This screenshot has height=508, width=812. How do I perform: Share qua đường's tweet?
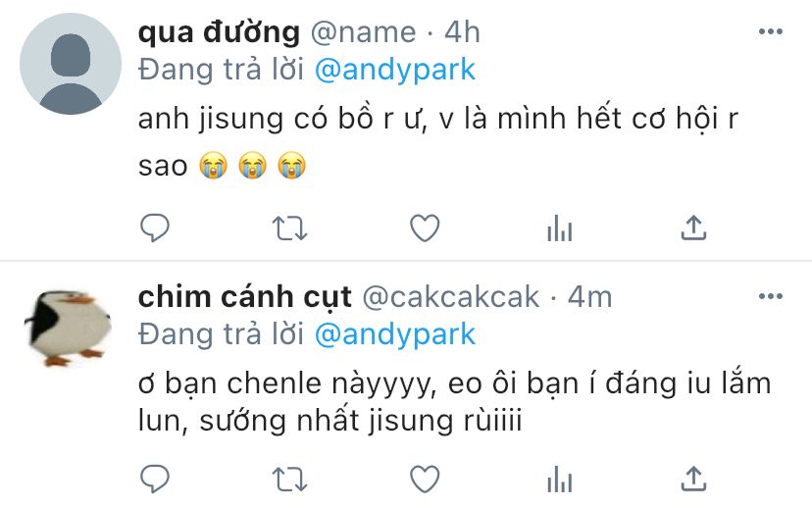[x=693, y=228]
